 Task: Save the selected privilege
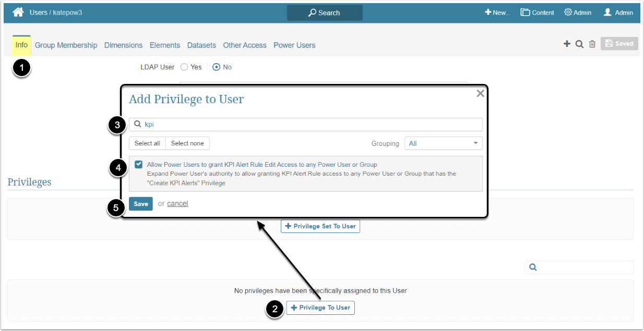pyautogui.click(x=141, y=204)
